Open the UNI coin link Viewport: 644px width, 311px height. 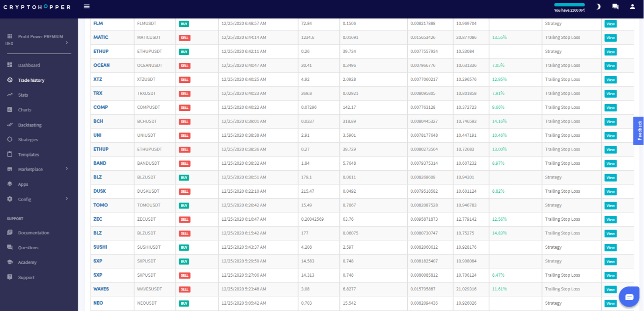pos(97,135)
